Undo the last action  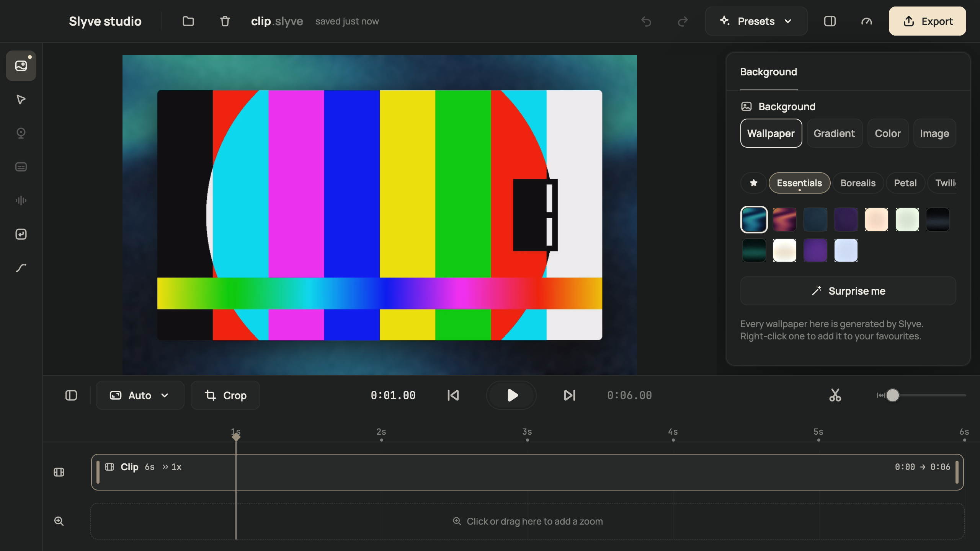pos(646,21)
